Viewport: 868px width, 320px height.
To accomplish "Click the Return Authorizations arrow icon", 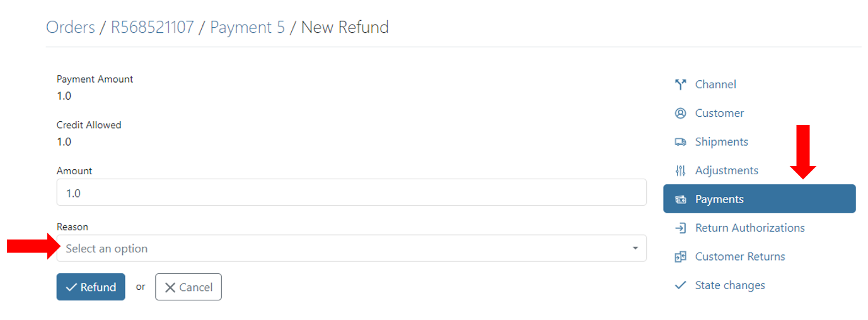I will 680,228.
